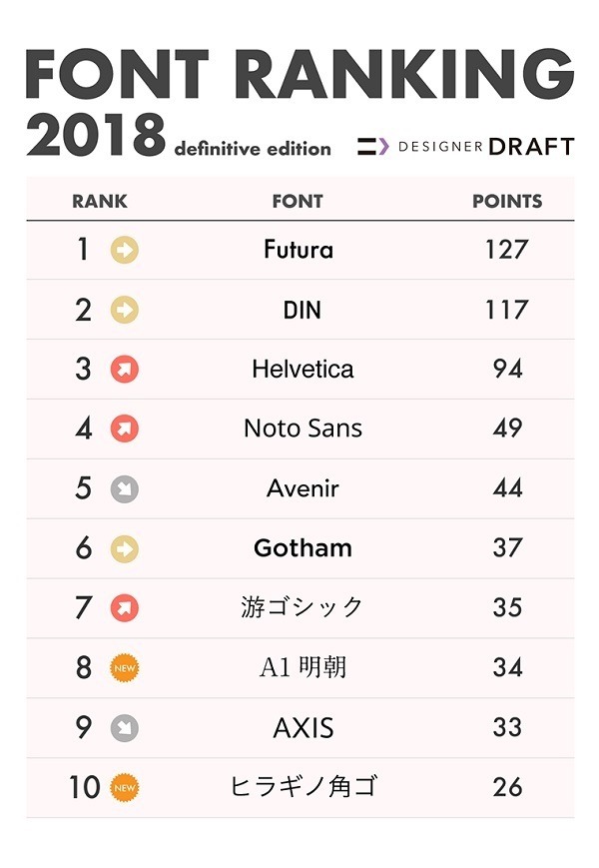Click the 127 points value for Futura
Image resolution: width=599 pixels, height=868 pixels.
point(506,250)
